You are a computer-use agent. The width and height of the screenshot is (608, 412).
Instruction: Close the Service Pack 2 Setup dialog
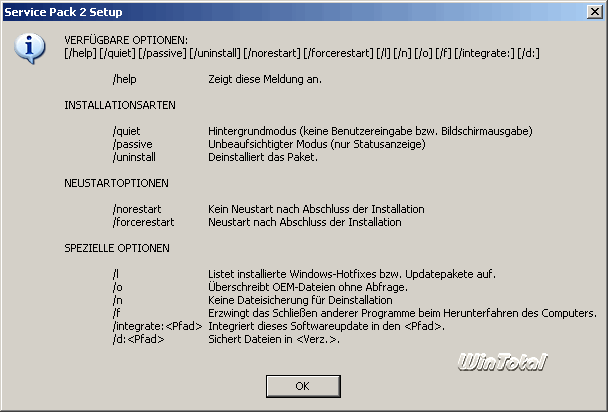tap(595, 12)
